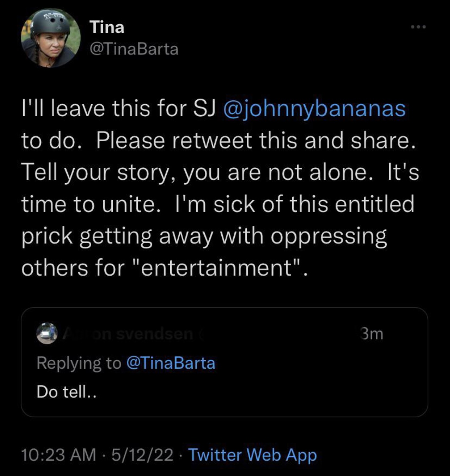Open the display name Tina
This screenshot has width=450, height=476.
click(x=107, y=27)
